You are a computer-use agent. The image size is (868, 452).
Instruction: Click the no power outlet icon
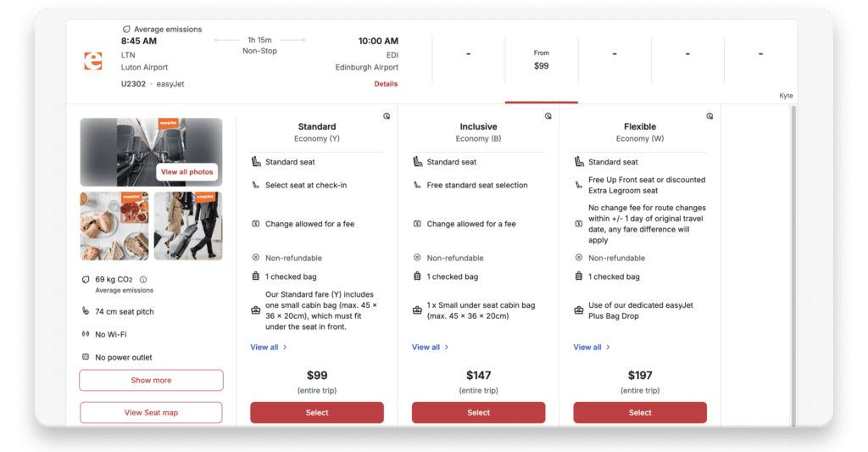(85, 357)
